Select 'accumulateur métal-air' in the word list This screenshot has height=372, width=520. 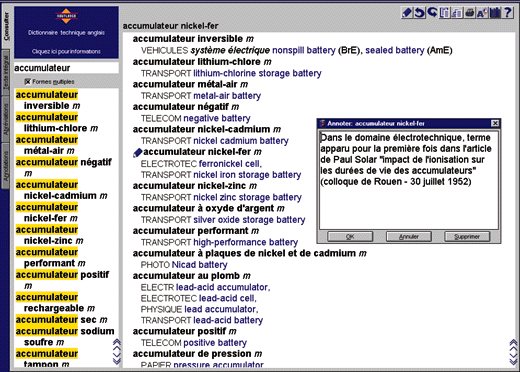click(47, 145)
